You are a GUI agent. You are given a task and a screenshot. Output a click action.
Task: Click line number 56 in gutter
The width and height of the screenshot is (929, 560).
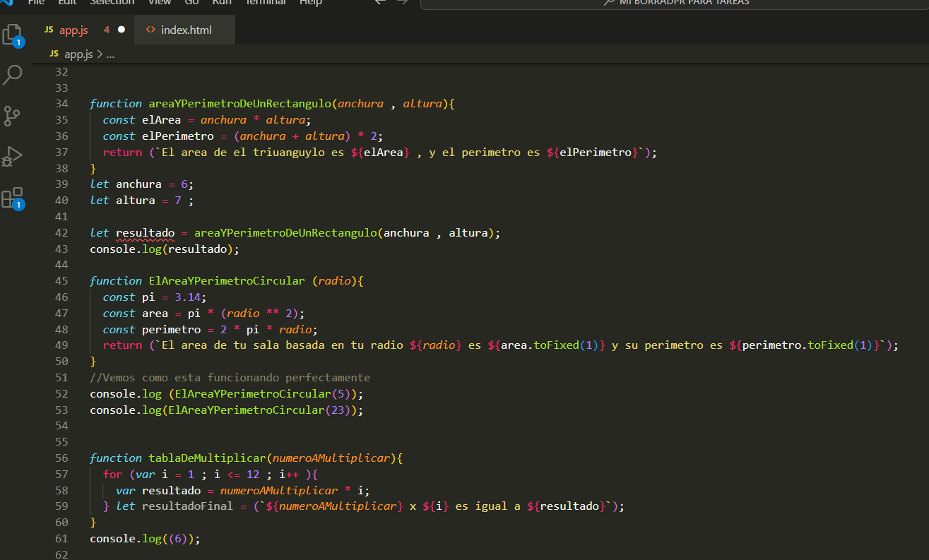[x=61, y=458]
